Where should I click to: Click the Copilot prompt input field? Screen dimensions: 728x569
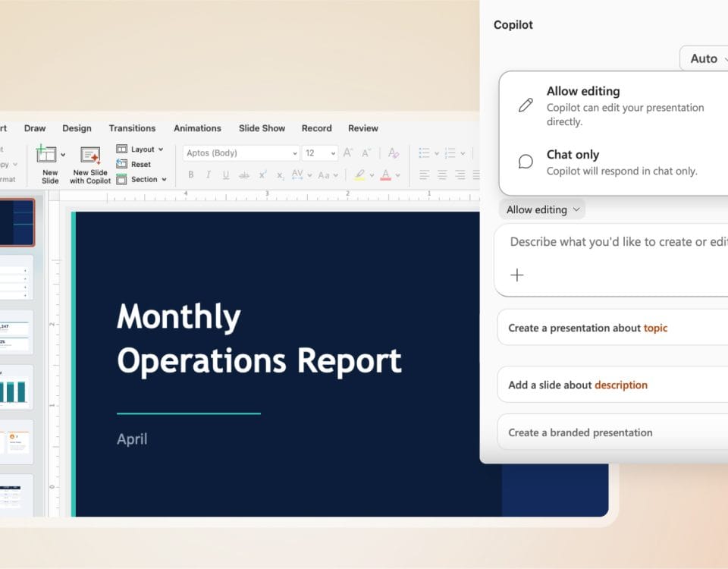click(x=614, y=242)
